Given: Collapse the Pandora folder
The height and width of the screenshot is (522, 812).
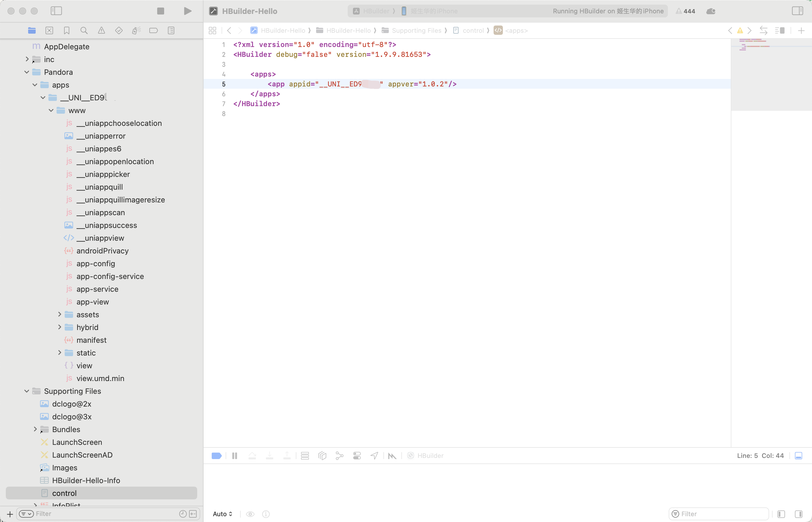Looking at the screenshot, I should (27, 72).
